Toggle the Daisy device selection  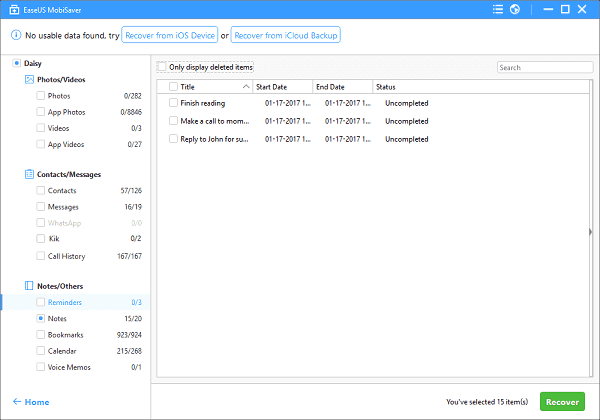coord(16,63)
